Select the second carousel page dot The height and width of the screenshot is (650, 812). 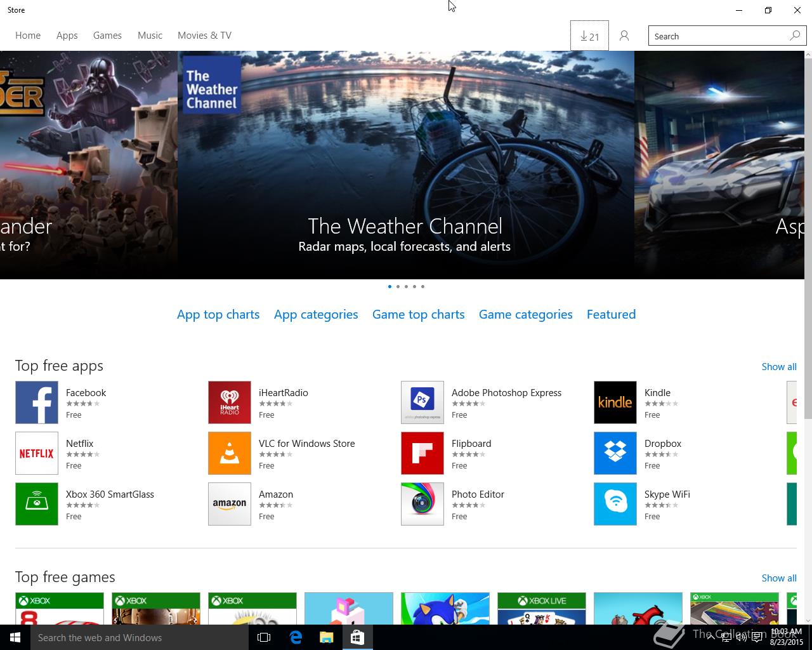(x=398, y=286)
